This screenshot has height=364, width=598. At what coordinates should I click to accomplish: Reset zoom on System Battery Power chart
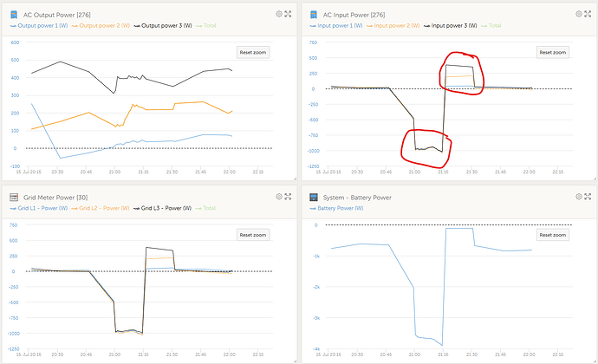[551, 235]
